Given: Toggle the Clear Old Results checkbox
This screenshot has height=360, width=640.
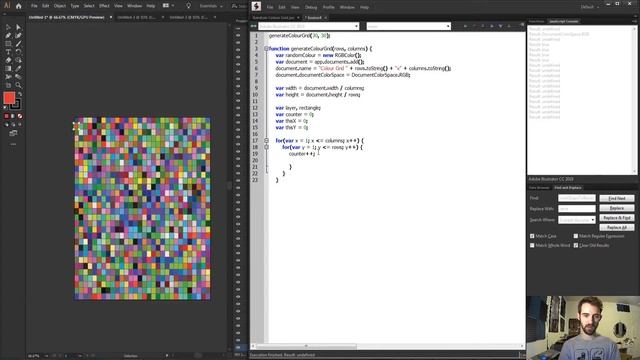Looking at the screenshot, I should click(x=576, y=245).
